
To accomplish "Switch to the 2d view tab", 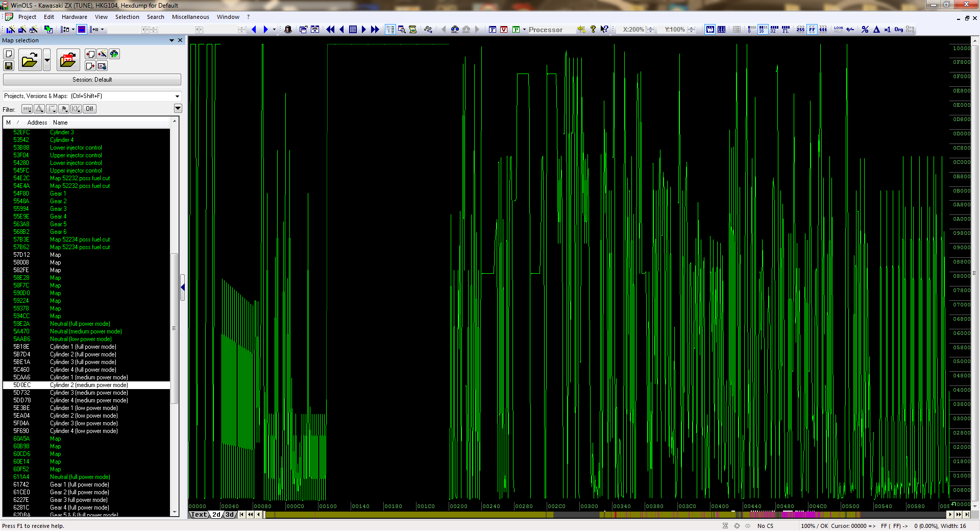I will tap(217, 515).
